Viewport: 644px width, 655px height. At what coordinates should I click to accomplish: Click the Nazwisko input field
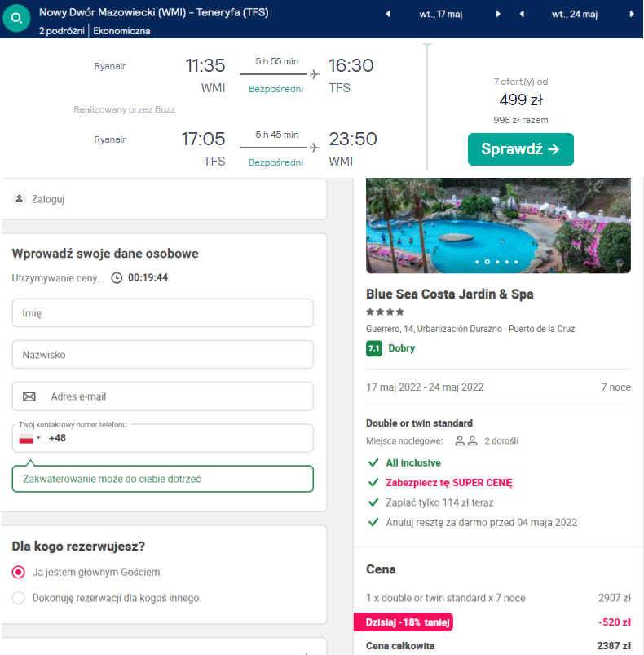(x=163, y=355)
